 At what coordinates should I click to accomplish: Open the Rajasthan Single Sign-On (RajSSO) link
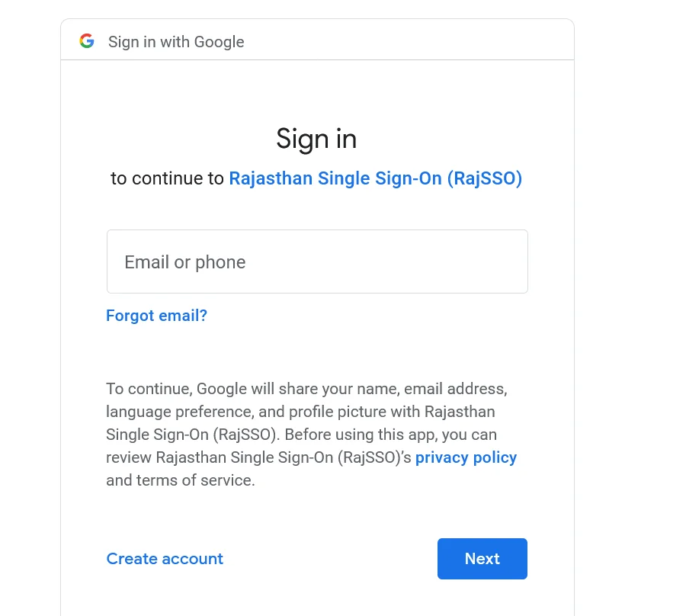(375, 178)
